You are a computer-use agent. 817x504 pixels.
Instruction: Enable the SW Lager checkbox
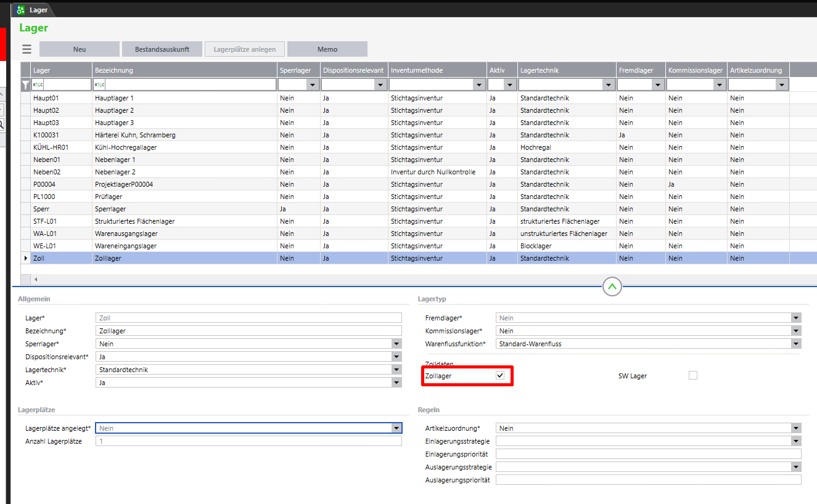click(693, 375)
